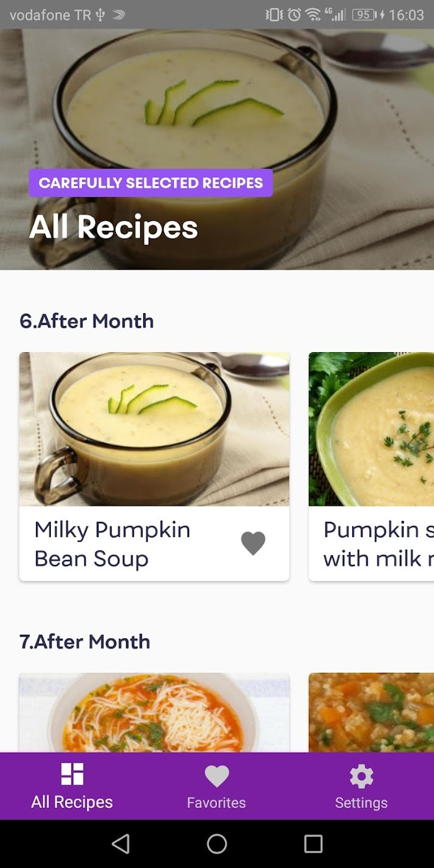Open the vegetable grain soup thumbnail
434x868 pixels.
[x=371, y=713]
